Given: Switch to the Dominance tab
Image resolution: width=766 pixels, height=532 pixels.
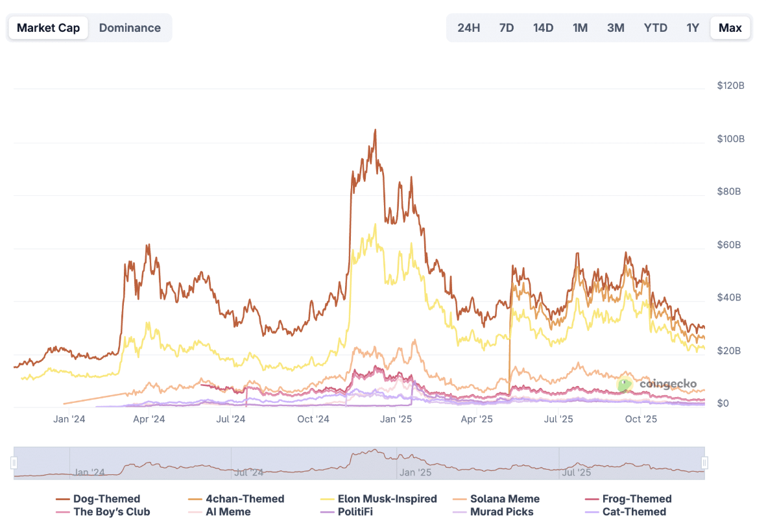Looking at the screenshot, I should point(130,28).
